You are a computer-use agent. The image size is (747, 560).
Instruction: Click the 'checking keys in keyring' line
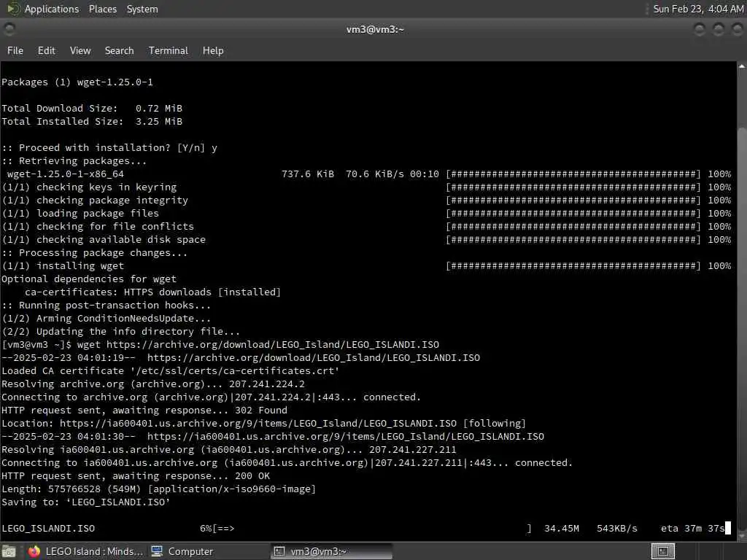89,187
